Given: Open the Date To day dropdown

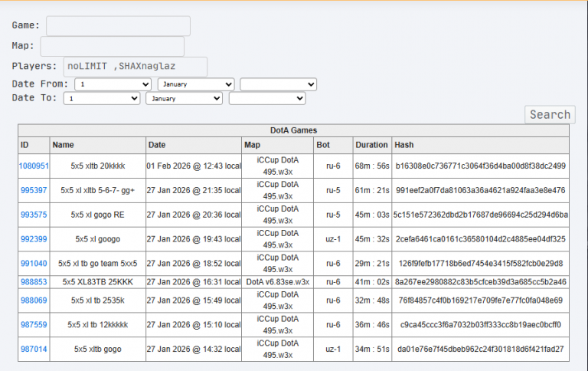Looking at the screenshot, I should (102, 98).
